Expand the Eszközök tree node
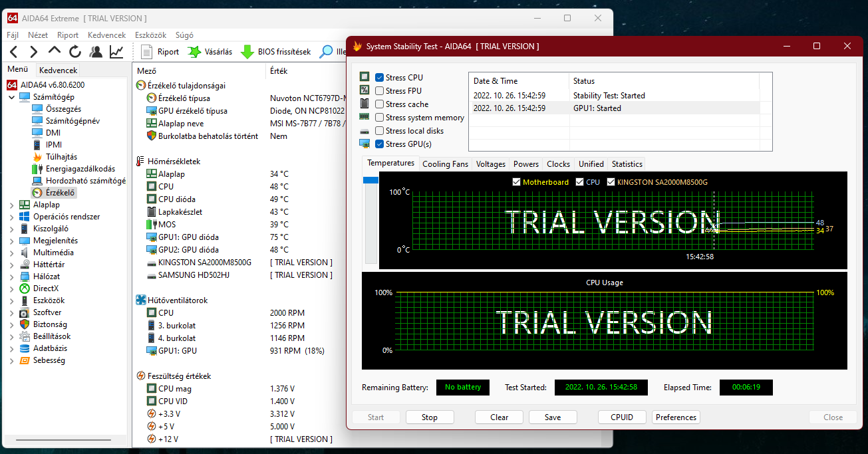The width and height of the screenshot is (868, 454). tap(11, 300)
